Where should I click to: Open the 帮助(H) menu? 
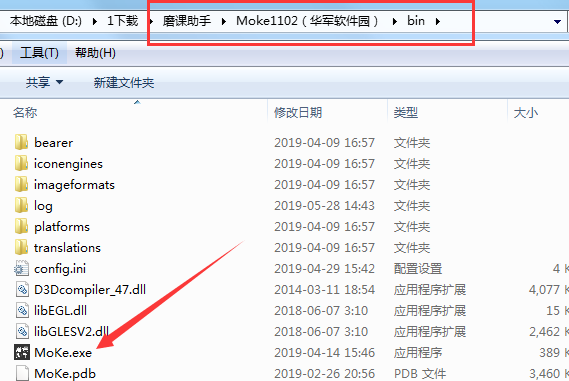coord(95,53)
